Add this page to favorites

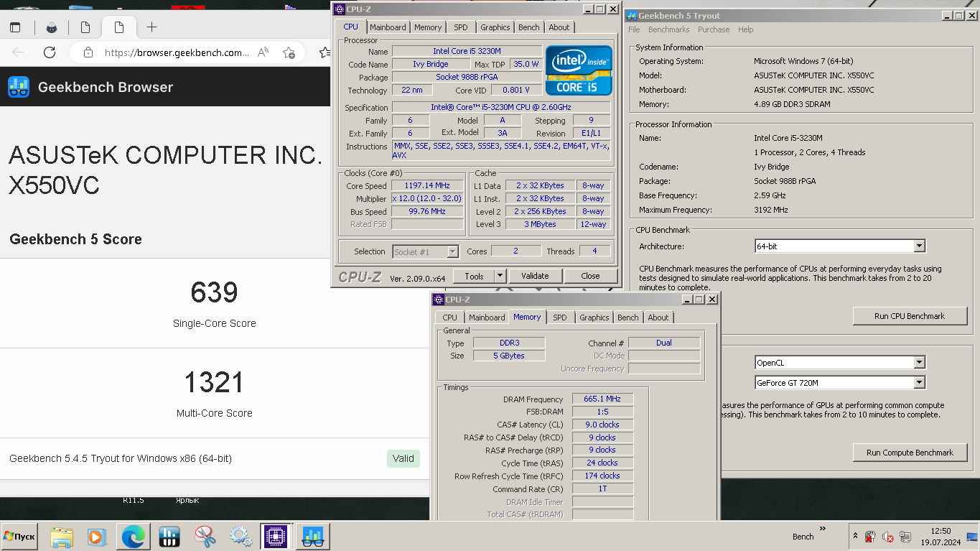click(289, 52)
